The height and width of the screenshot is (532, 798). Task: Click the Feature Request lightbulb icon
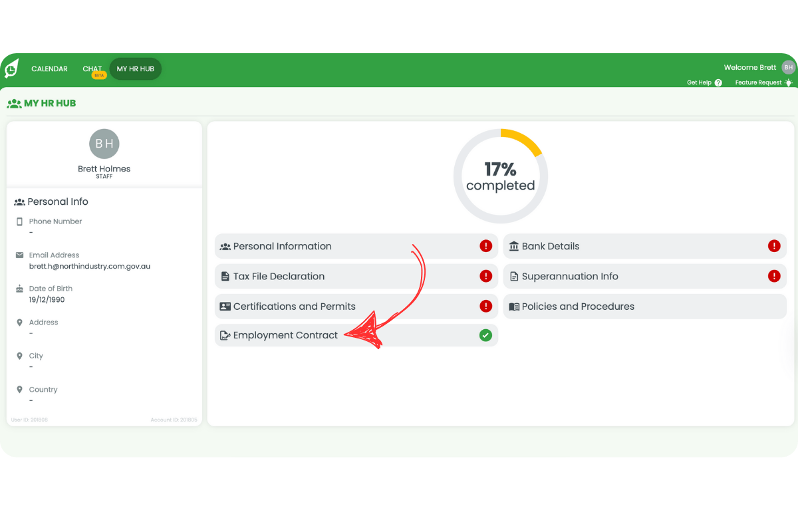point(789,82)
